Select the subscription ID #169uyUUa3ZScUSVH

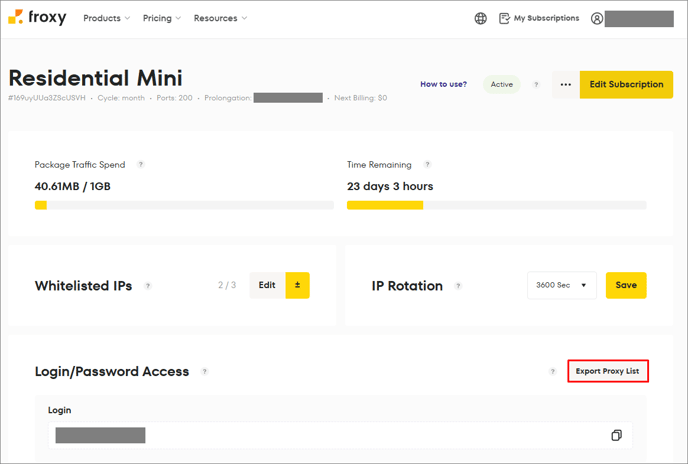tap(47, 98)
